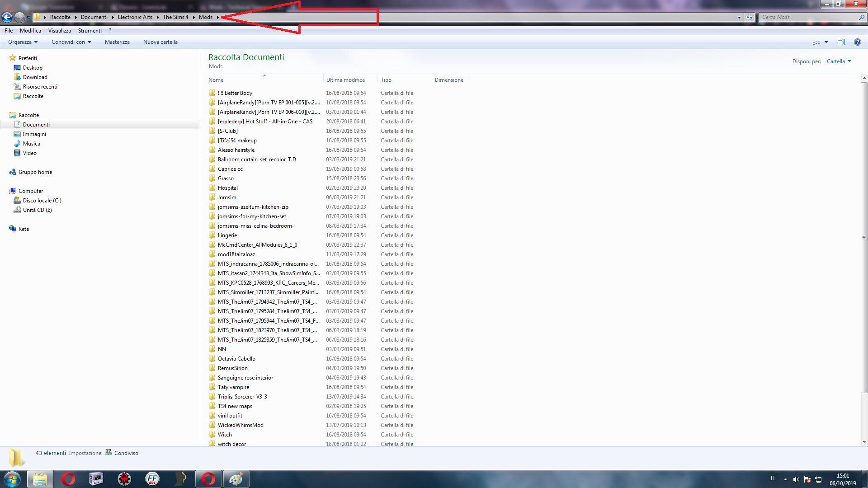Open the FF dec taskbar icon
Screen dimensions: 868x488
[x=152, y=479]
